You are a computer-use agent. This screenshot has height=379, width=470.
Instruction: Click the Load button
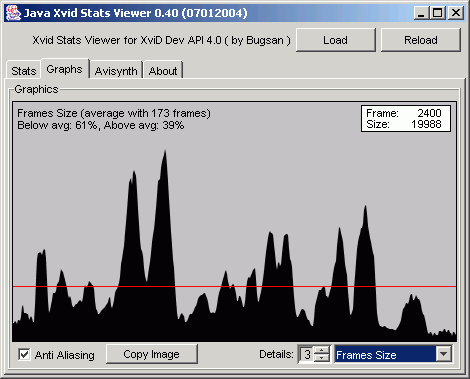(x=336, y=40)
